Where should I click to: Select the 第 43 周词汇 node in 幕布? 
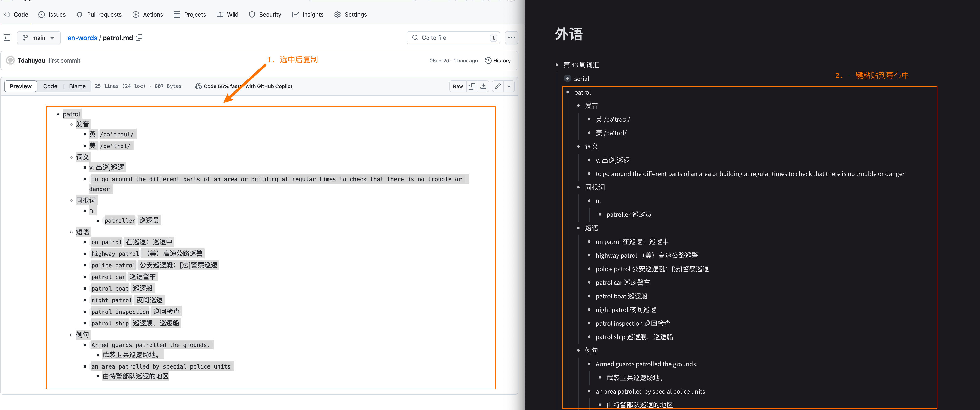pyautogui.click(x=581, y=65)
